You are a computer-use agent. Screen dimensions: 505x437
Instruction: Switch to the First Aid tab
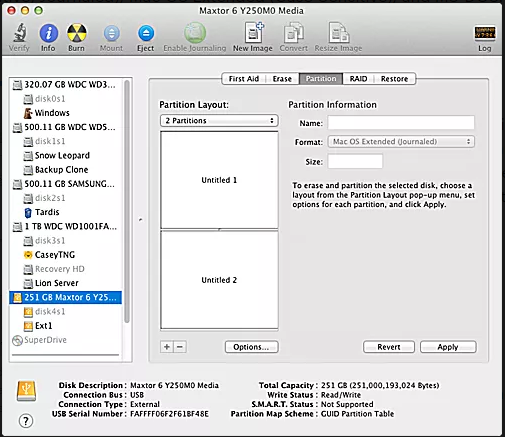244,79
